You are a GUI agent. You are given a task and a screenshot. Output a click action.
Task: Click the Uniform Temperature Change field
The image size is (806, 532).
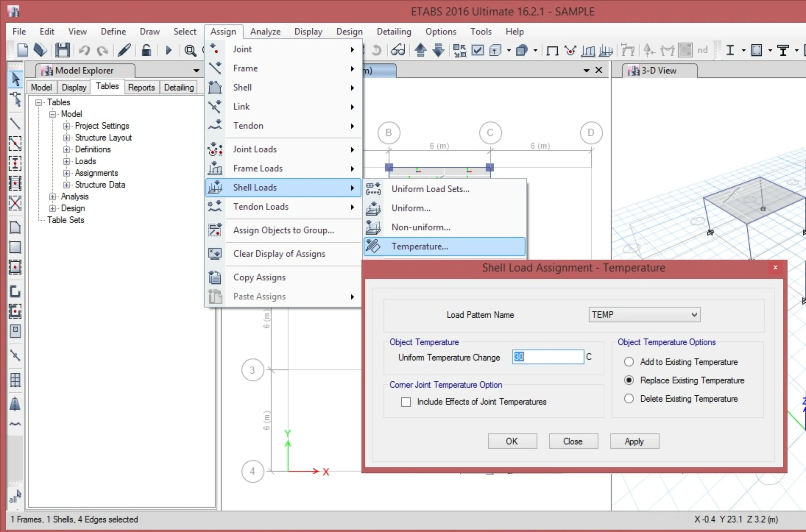click(548, 357)
